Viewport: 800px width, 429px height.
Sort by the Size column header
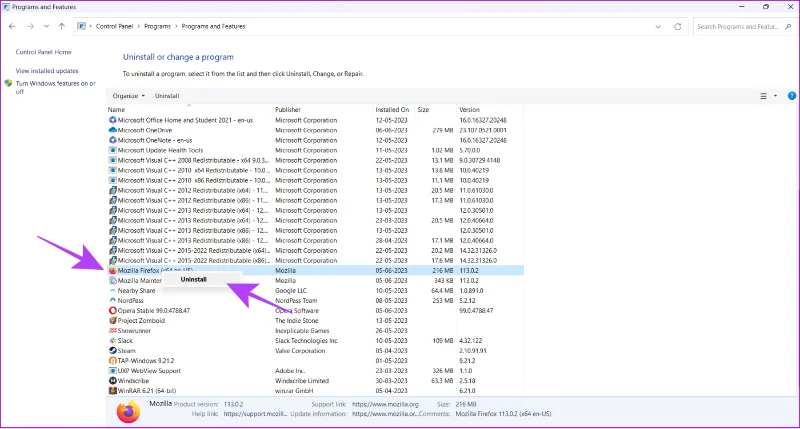(x=423, y=110)
